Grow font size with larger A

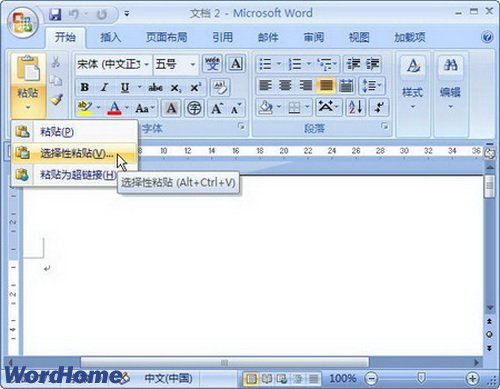coord(217,108)
